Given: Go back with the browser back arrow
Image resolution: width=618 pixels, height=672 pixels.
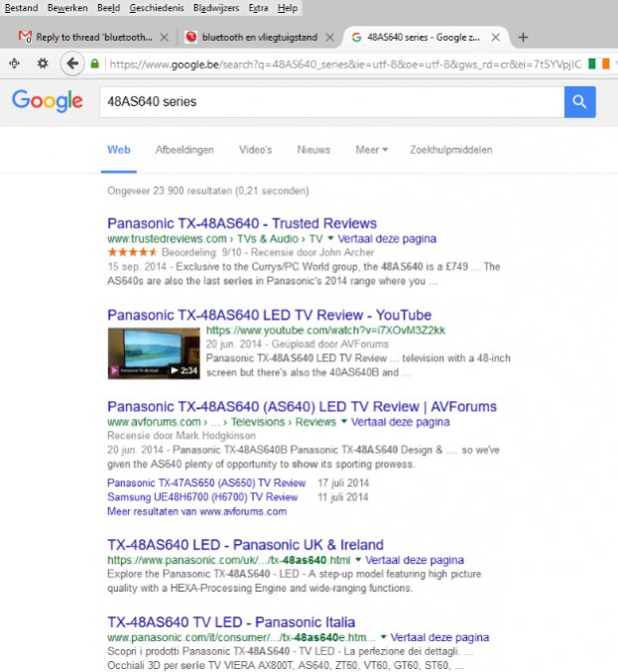Looking at the screenshot, I should (72, 64).
